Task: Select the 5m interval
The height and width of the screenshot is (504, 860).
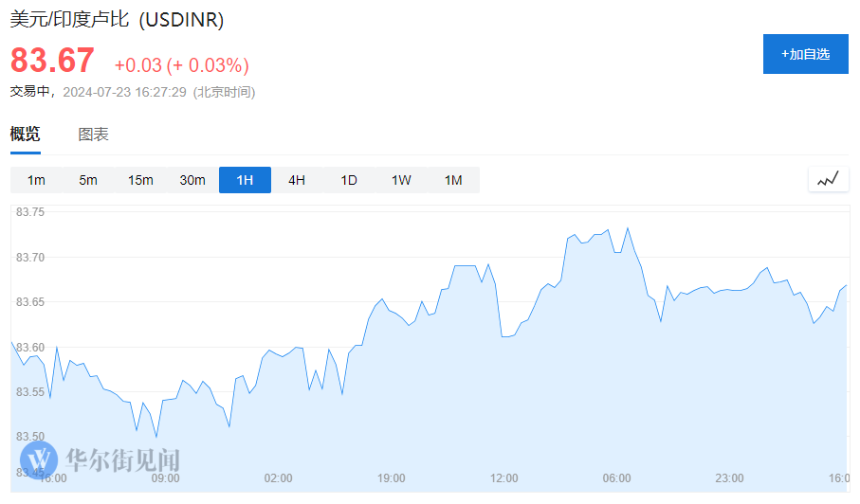Action: pos(88,180)
